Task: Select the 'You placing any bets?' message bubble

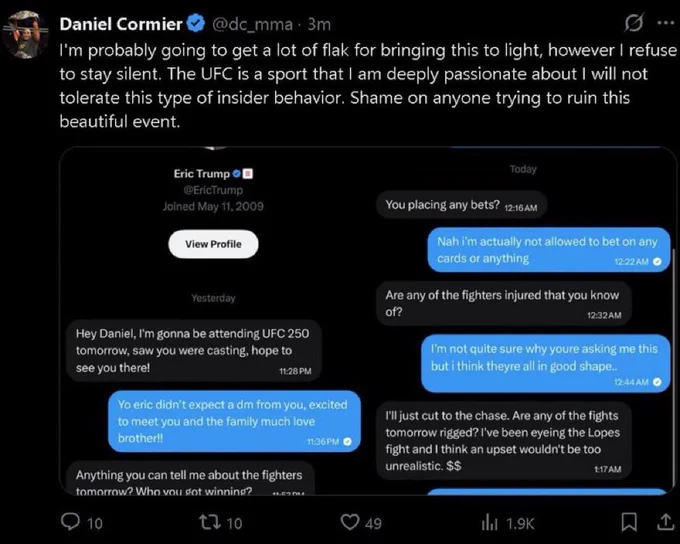Action: (461, 205)
